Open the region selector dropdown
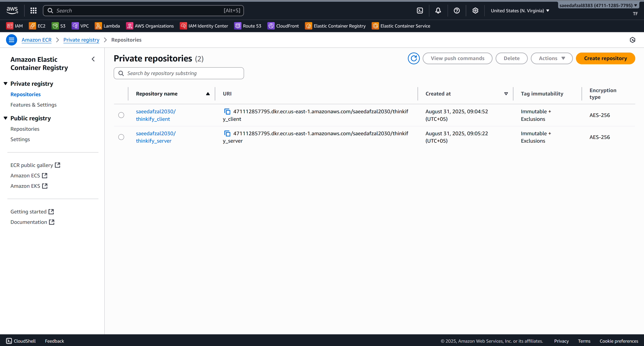The image size is (644, 346). 520,11
